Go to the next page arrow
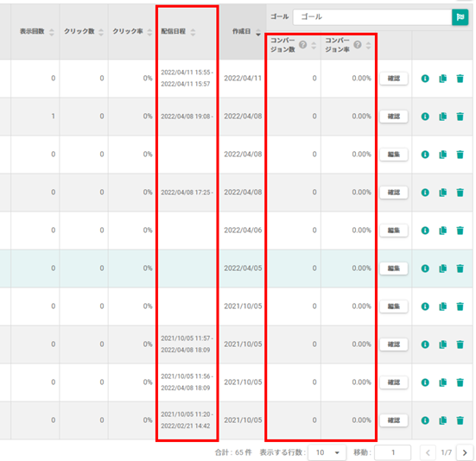This screenshot has height=461, width=476. coord(465,453)
